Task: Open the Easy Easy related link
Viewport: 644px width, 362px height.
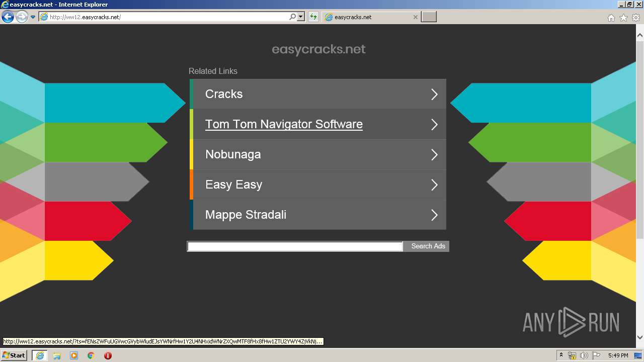Action: coord(233,185)
